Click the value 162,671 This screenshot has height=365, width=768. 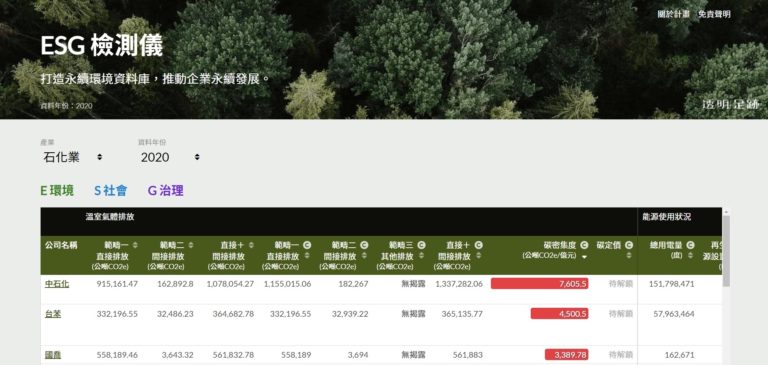679,355
